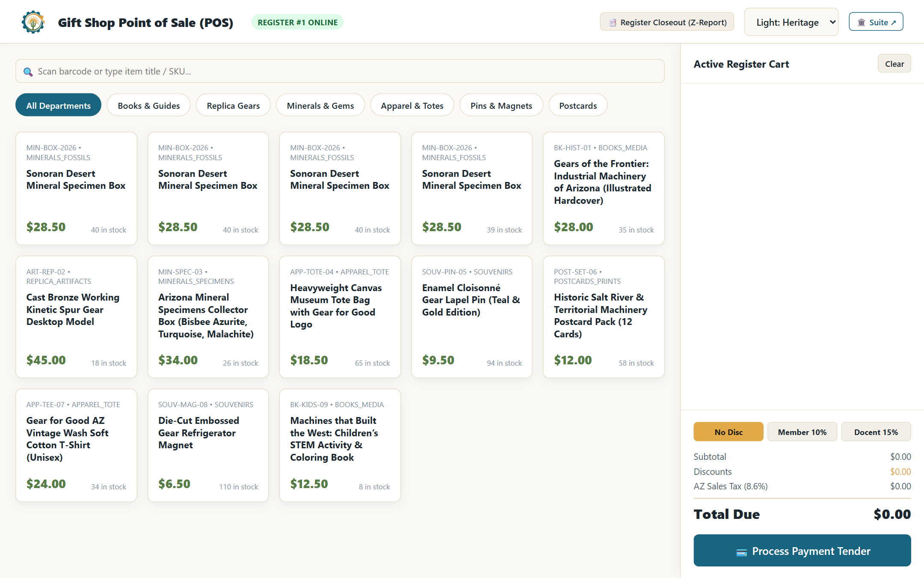The height and width of the screenshot is (578, 924).
Task: Switch to Apparel & Totes department
Action: click(x=412, y=105)
